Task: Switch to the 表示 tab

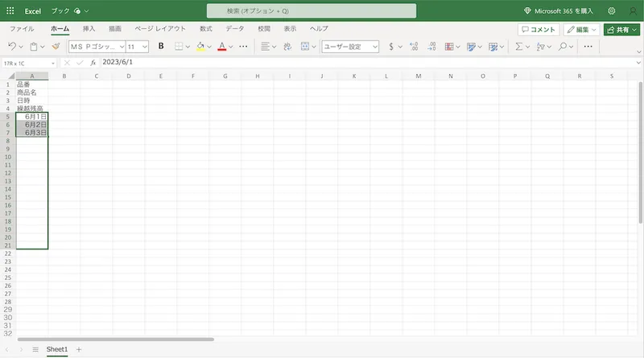Action: point(290,29)
